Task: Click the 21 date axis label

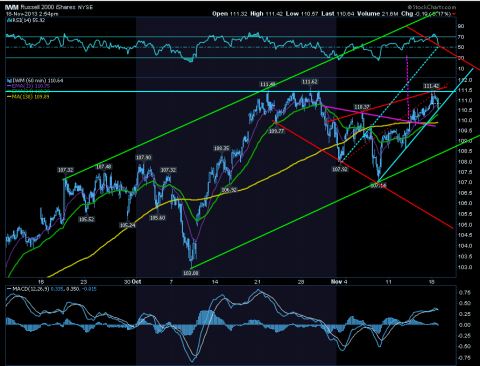Action: 257,282
